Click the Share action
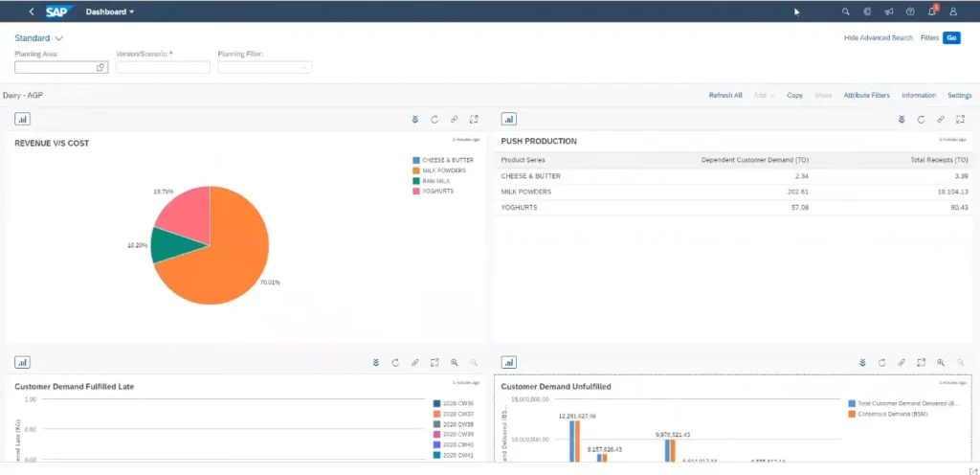This screenshot has width=980, height=475. pyautogui.click(x=823, y=96)
